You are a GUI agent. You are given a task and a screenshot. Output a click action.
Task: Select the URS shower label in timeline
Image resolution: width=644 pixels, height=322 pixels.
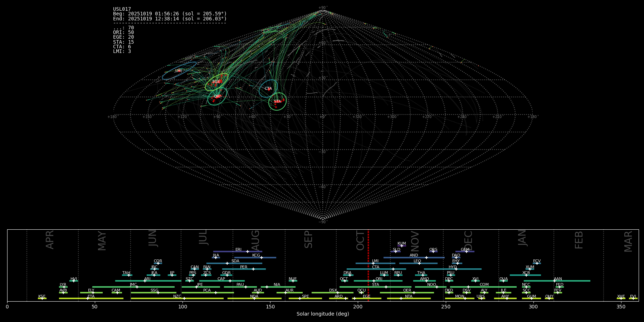pos(480,297)
